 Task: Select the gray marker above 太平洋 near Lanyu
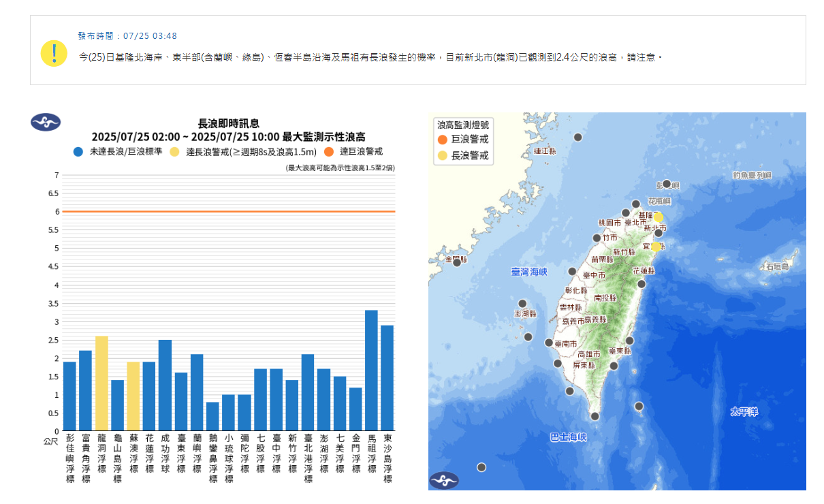(639, 406)
